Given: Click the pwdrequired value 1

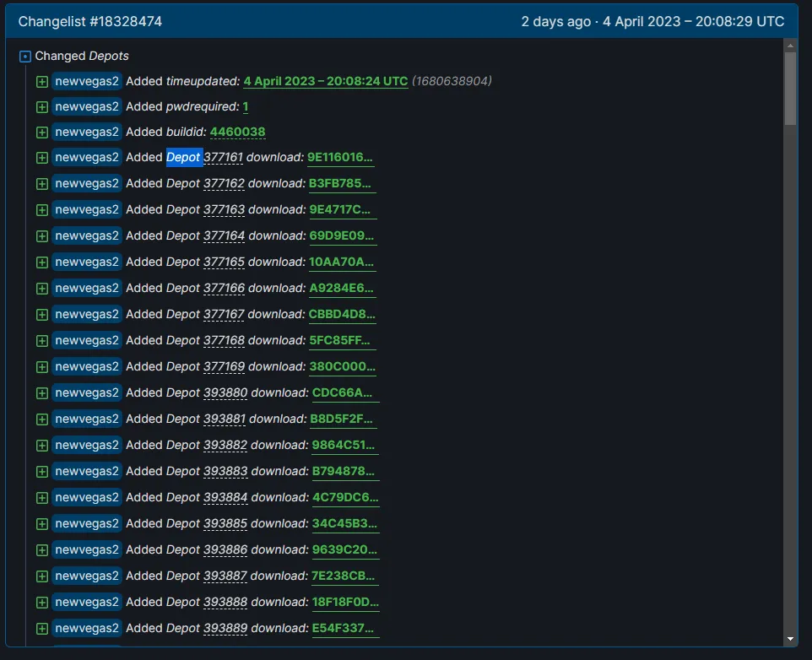Looking at the screenshot, I should [x=246, y=106].
